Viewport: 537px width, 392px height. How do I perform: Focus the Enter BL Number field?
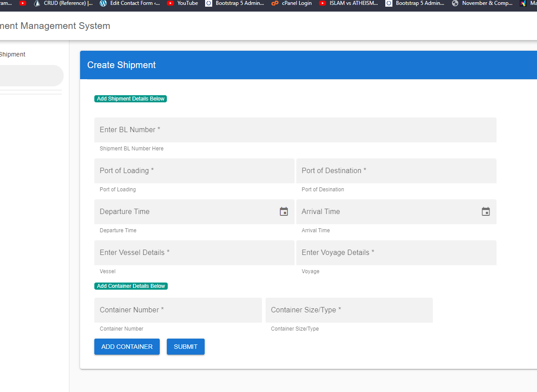[295, 130]
